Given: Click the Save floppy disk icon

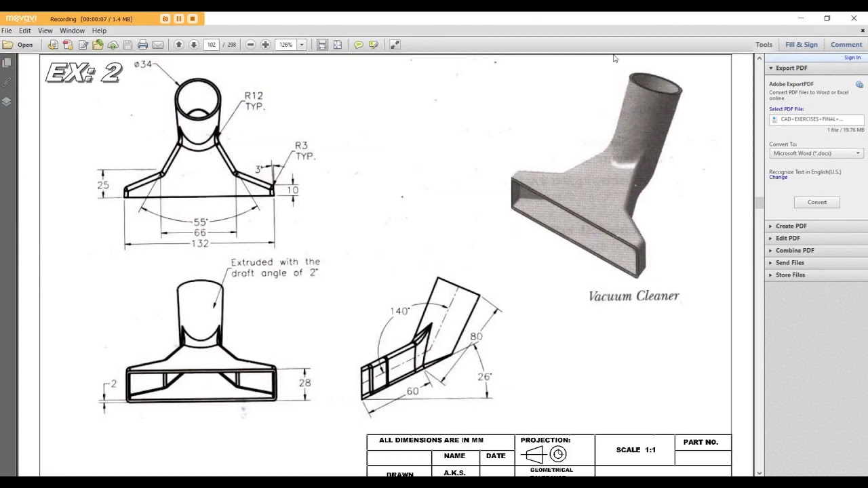Looking at the screenshot, I should pos(127,45).
